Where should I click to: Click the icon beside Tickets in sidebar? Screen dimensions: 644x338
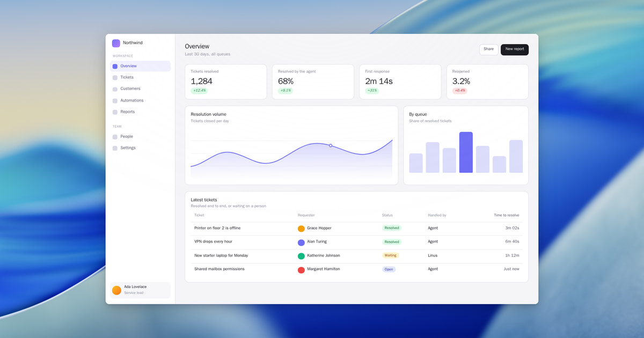pos(115,78)
